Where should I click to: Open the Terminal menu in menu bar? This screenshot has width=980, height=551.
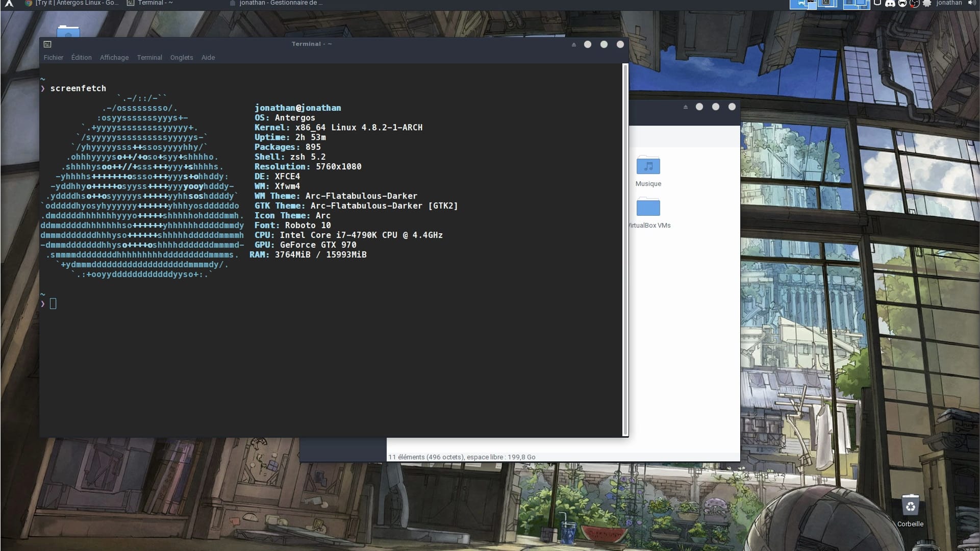(149, 58)
